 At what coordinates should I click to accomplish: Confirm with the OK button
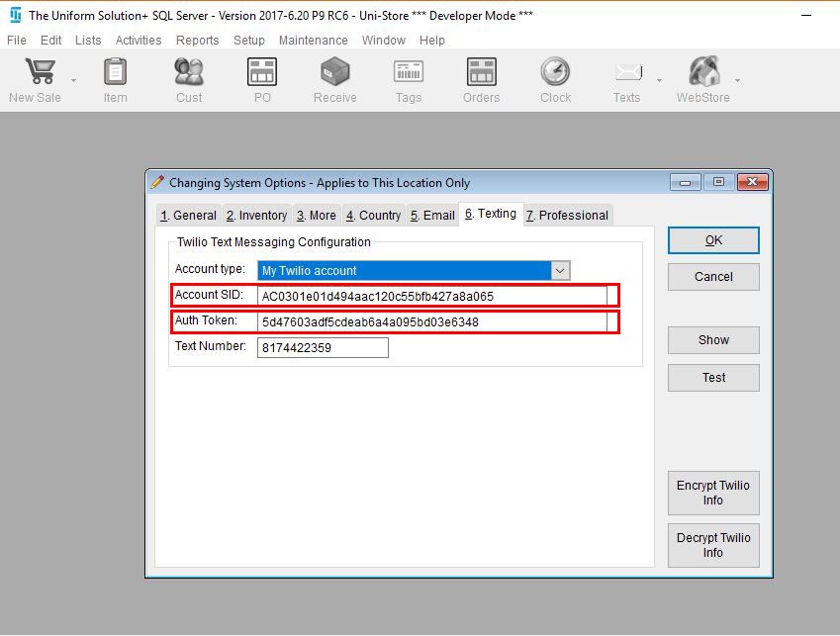(713, 240)
